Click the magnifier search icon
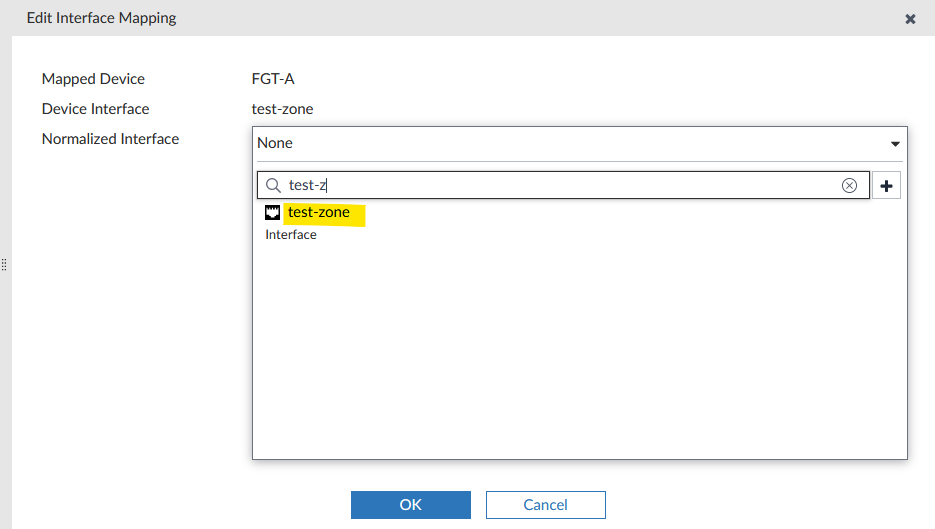This screenshot has width=935, height=529. [x=273, y=185]
